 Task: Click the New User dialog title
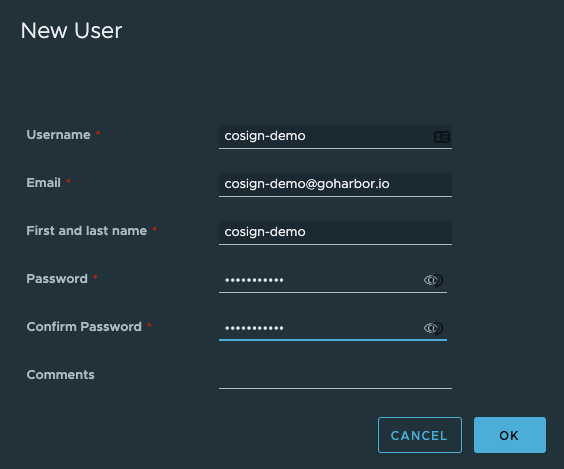click(71, 31)
